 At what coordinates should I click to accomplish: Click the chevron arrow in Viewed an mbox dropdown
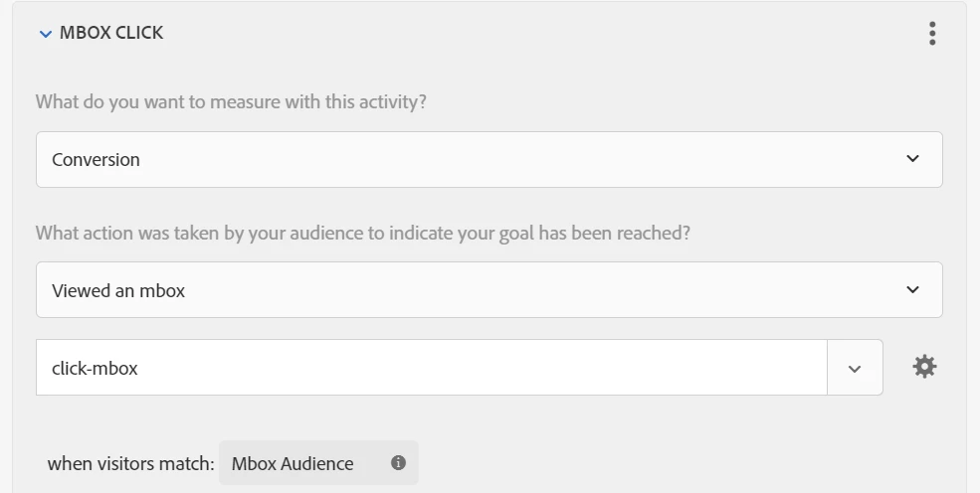pos(912,290)
